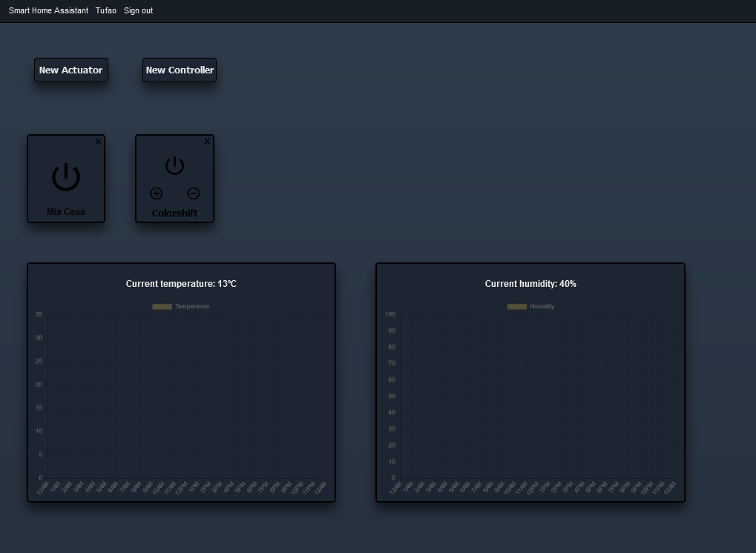This screenshot has height=553, width=756.
Task: Click the Humidity legend color swatch
Action: (x=517, y=306)
